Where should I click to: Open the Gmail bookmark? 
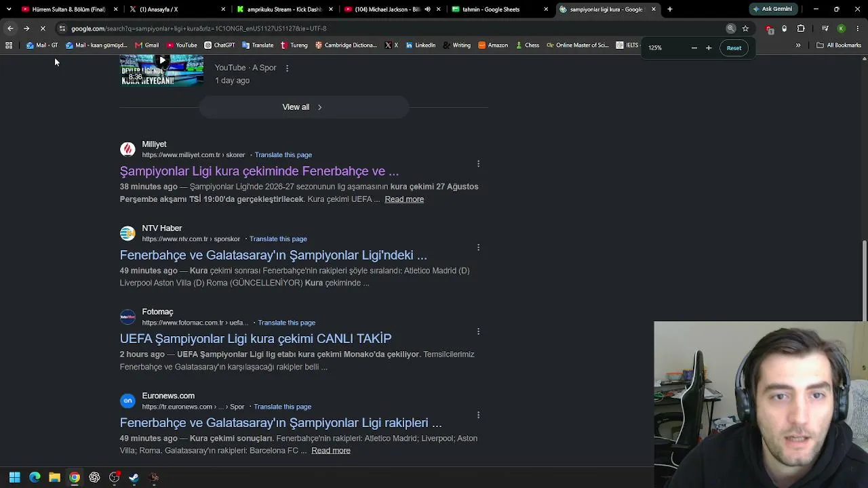pyautogui.click(x=146, y=45)
